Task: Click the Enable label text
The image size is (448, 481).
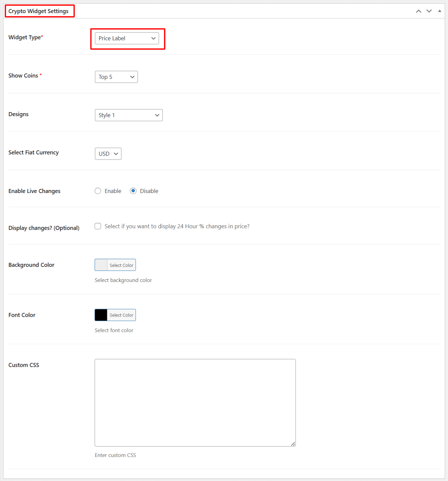Action: (113, 191)
